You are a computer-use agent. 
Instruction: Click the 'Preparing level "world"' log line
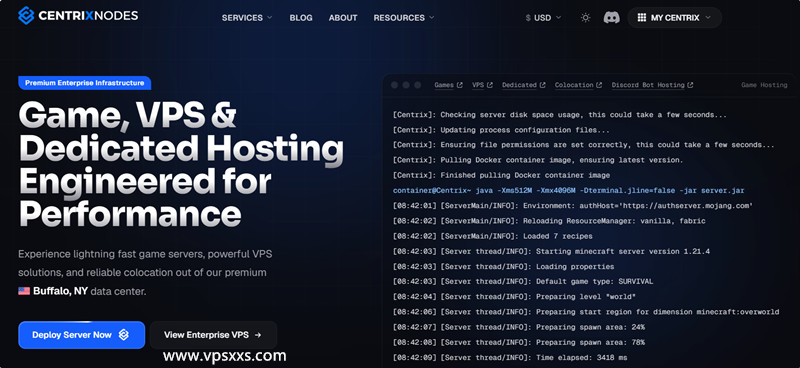click(514, 297)
